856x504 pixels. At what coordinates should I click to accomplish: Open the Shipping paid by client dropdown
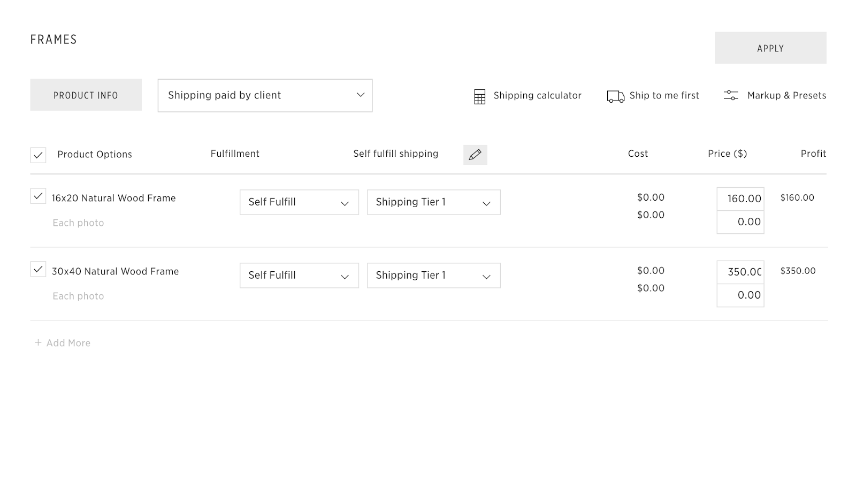click(265, 95)
